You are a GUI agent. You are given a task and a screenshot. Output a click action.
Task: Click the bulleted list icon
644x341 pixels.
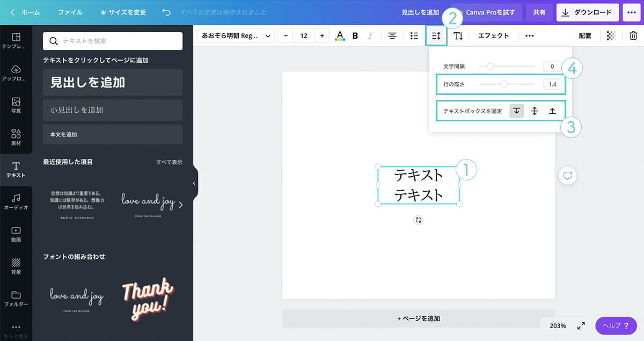414,36
